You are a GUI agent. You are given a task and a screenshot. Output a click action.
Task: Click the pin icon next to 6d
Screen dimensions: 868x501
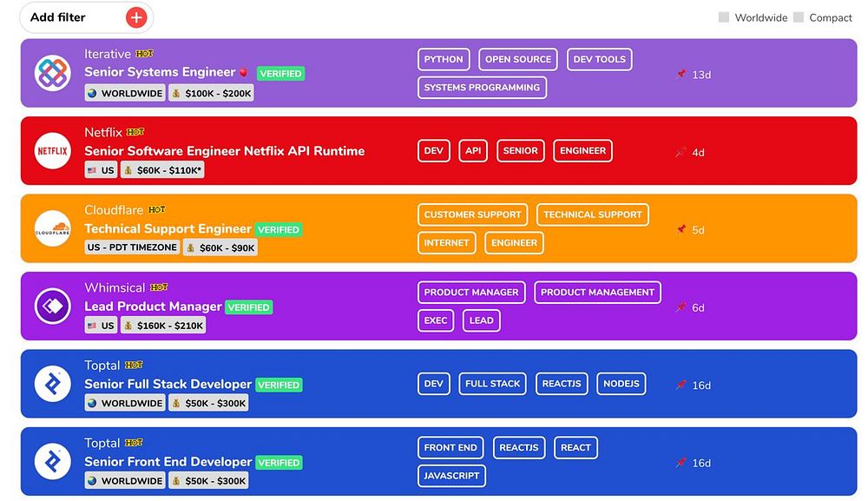coord(681,307)
